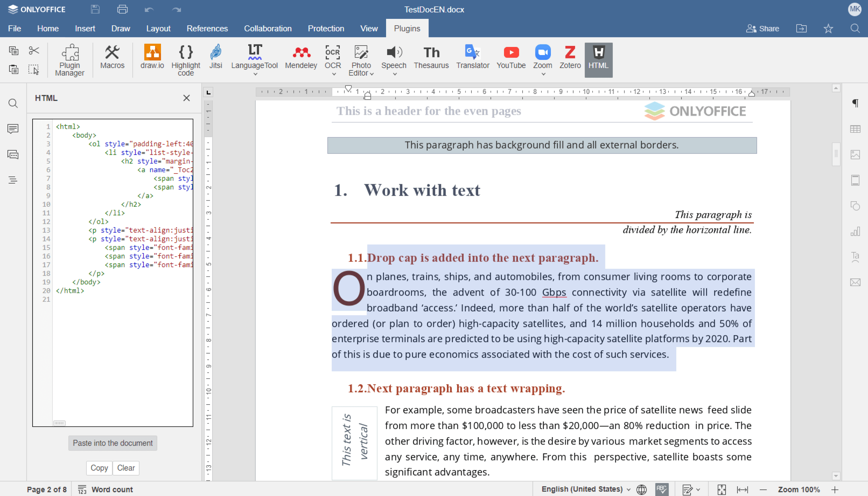The image size is (868, 496).
Task: Close the HTML side panel
Action: coord(186,98)
